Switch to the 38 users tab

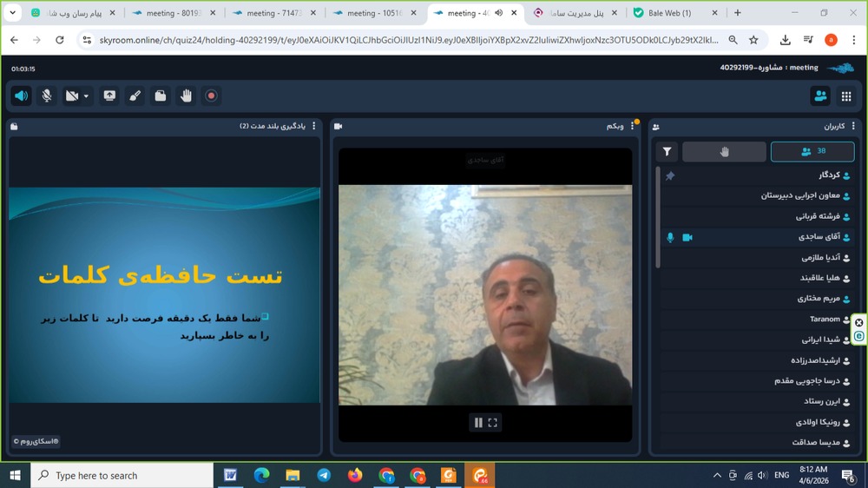812,151
